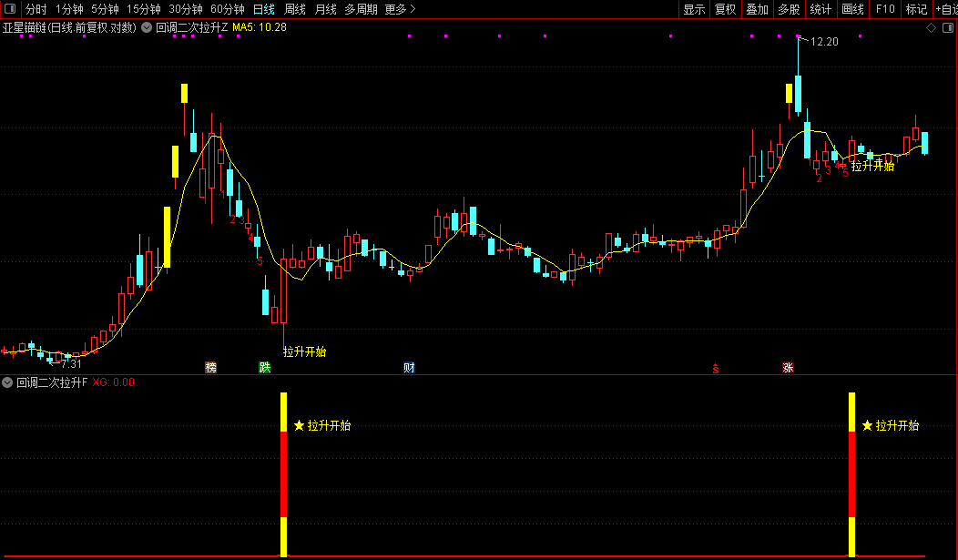The width and height of the screenshot is (958, 560).
Task: Click the stock title 亚星锚链(日线.前复权.对数)
Action: pyautogui.click(x=69, y=27)
